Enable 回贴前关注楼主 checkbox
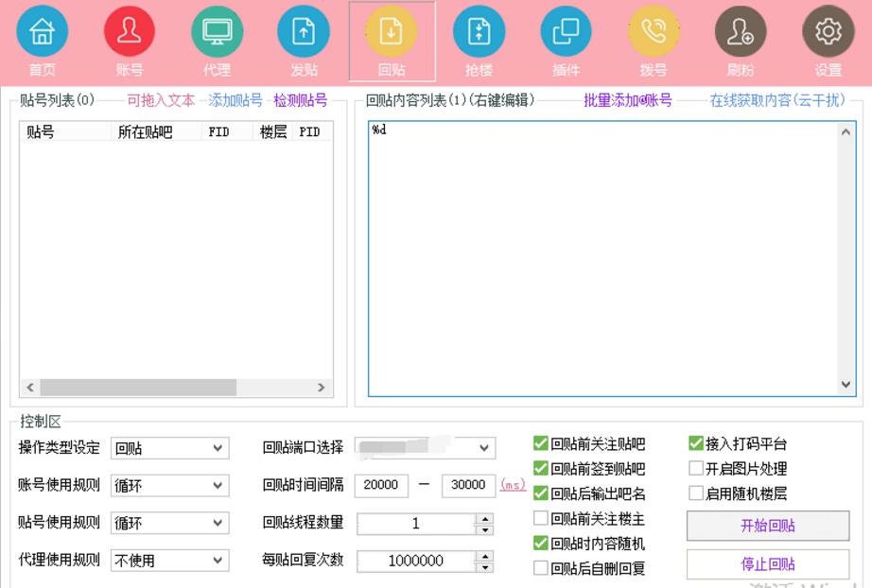The width and height of the screenshot is (872, 588). 541,518
